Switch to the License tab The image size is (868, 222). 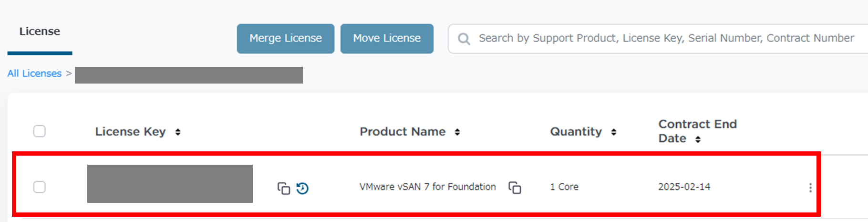pos(40,32)
